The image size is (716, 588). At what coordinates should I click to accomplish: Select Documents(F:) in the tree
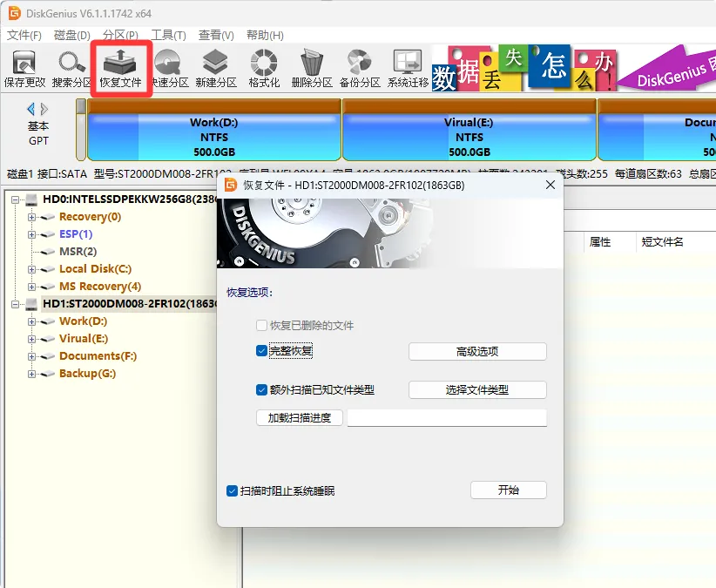click(x=98, y=356)
